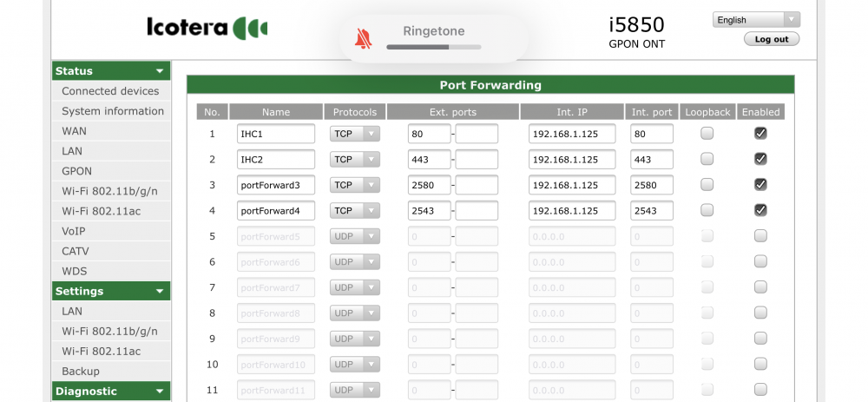The width and height of the screenshot is (868, 402).
Task: Check Loopback for rule IHC2
Action: pyautogui.click(x=707, y=159)
